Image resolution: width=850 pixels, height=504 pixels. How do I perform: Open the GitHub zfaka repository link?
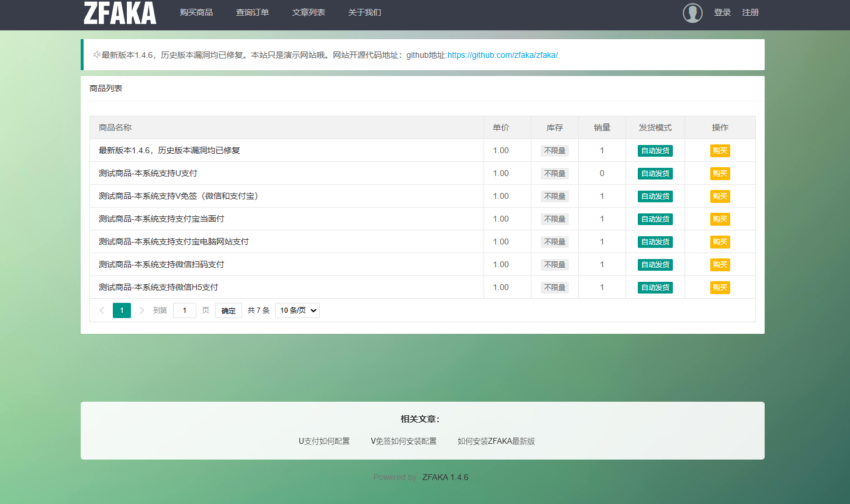(503, 55)
